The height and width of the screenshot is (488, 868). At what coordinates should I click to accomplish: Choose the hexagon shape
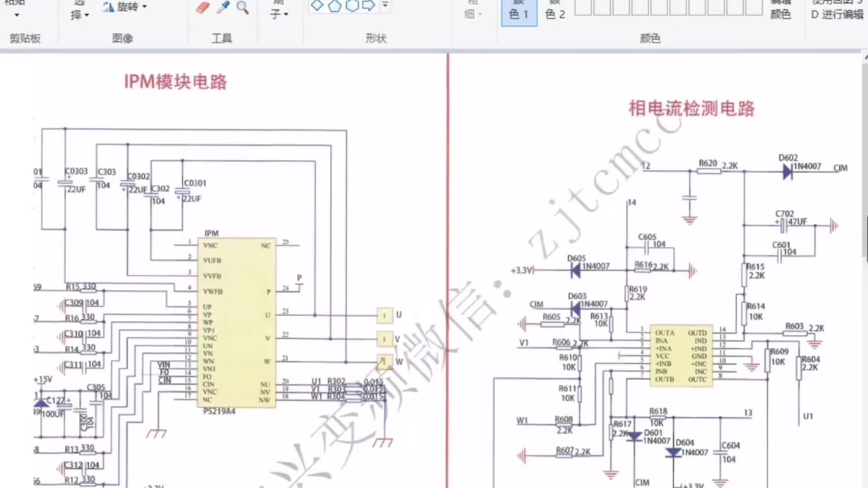[352, 5]
